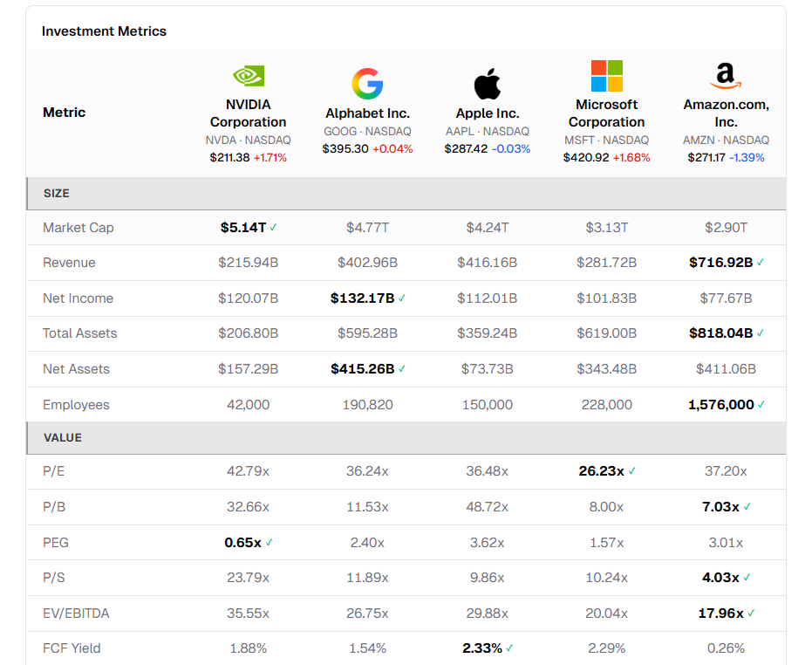Click the checkmark beside 1,576,000 employees

(761, 405)
